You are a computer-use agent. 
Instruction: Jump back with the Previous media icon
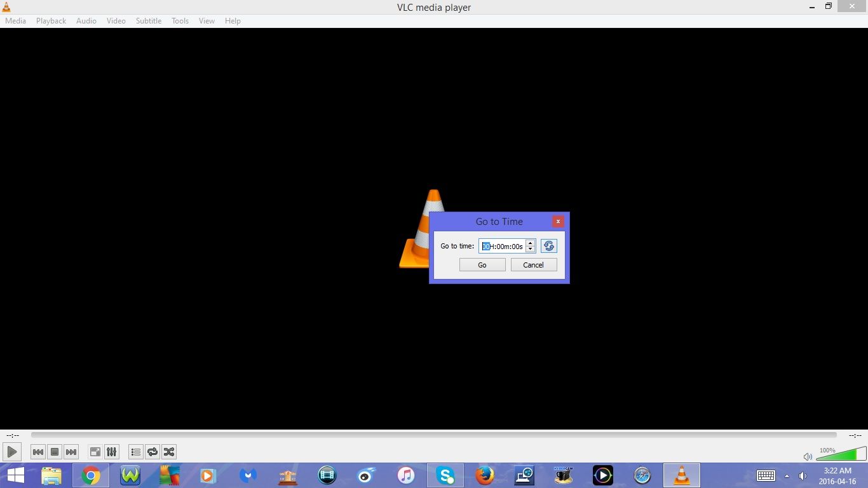[38, 452]
